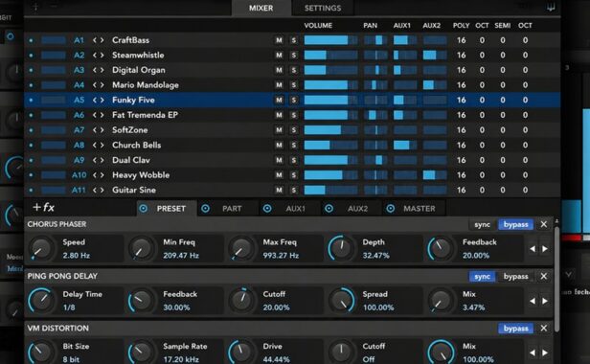
Task: Adjust the CraftBass volume slider
Action: (330, 40)
